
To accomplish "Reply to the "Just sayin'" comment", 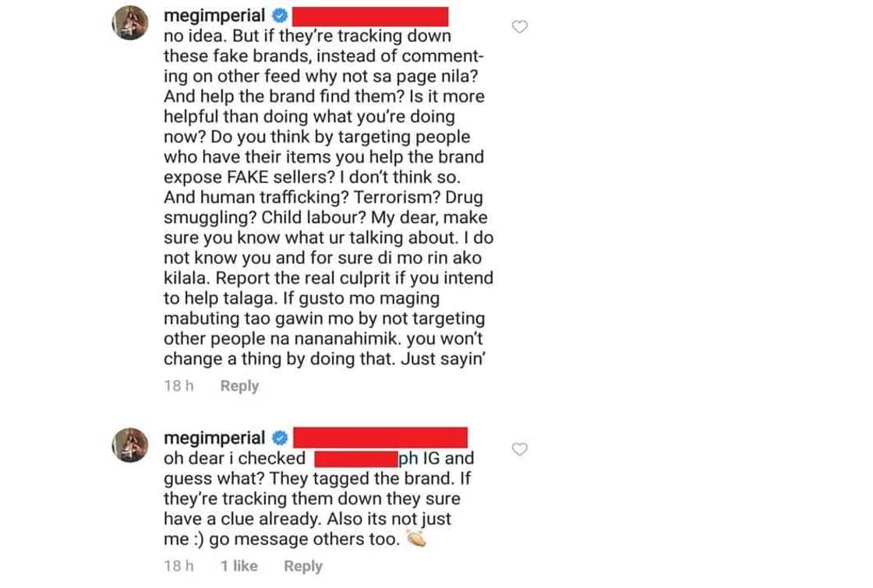I will click(239, 386).
